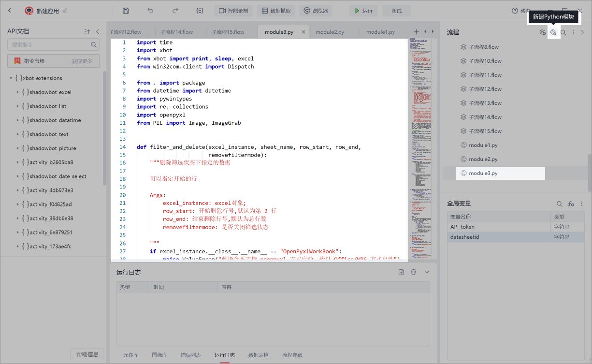Expand the shadowbot_text node
592x364 pixels.
point(17,134)
